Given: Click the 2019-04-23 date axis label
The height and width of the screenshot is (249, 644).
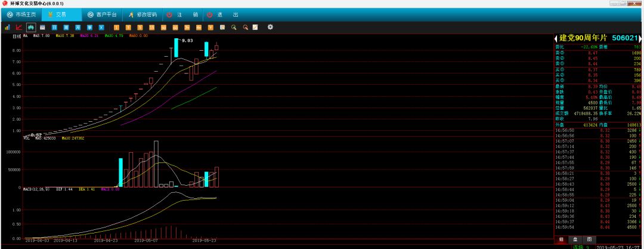Looking at the screenshot, I should pyautogui.click(x=106, y=241).
